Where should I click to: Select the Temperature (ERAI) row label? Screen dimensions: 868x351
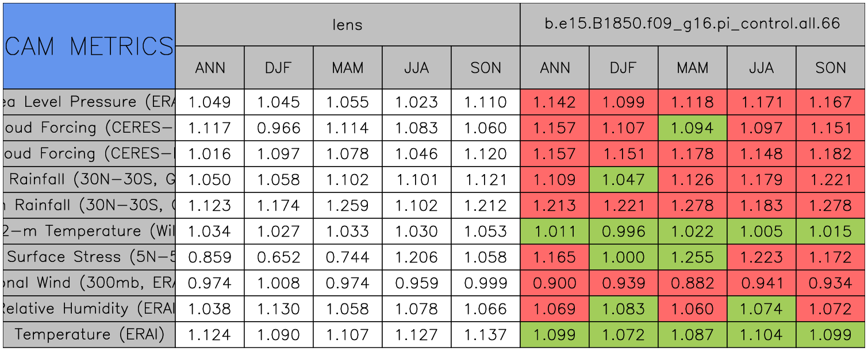click(x=89, y=335)
